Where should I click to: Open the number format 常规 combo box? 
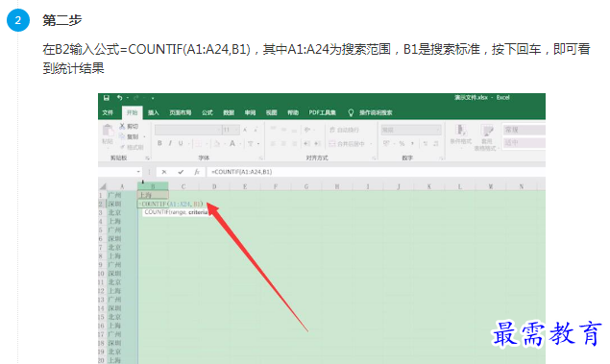coord(411,130)
